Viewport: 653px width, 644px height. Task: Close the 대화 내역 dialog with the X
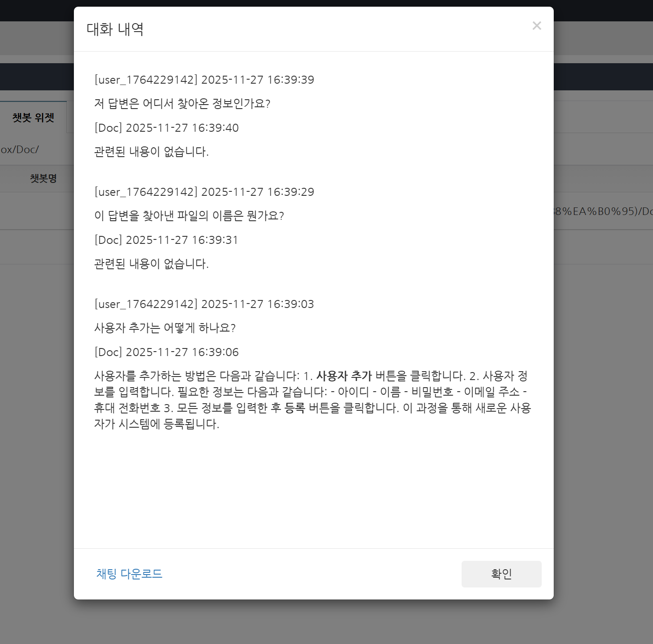537,26
